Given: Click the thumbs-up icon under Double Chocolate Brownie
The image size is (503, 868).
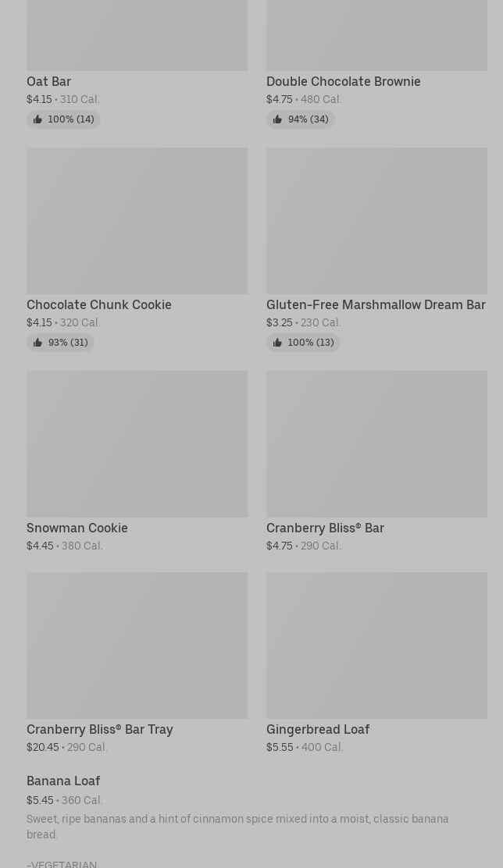Looking at the screenshot, I should coord(277,119).
